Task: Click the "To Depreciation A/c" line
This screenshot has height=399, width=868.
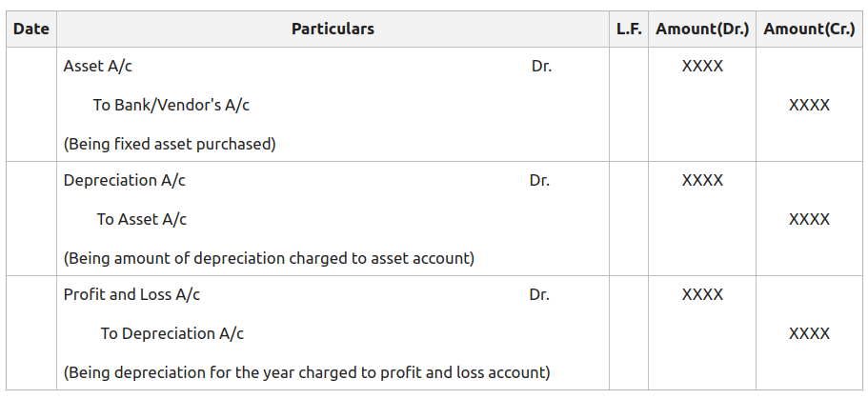Action: pyautogui.click(x=172, y=333)
